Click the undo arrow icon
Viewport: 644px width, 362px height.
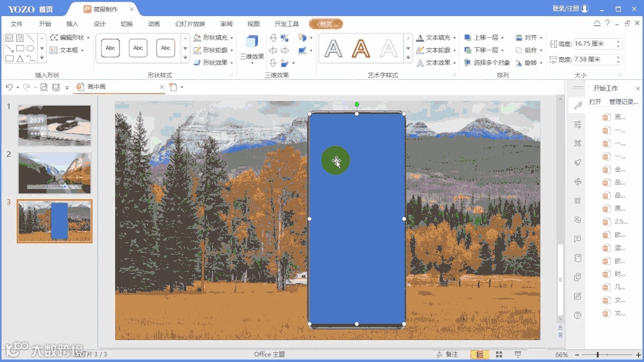(8, 87)
